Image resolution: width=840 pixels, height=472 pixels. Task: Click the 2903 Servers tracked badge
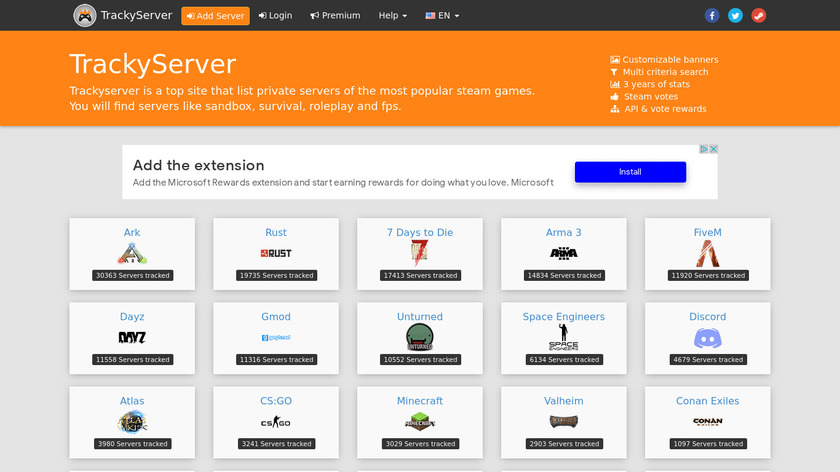(564, 444)
